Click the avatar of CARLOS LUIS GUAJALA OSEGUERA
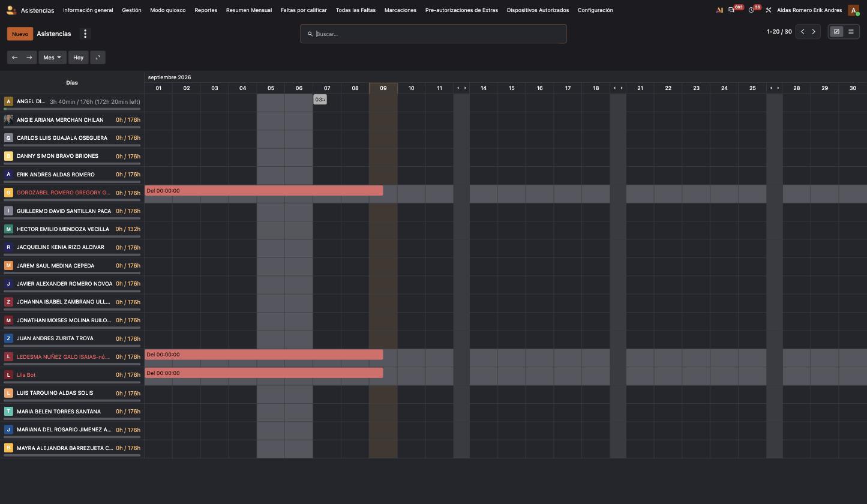 [x=8, y=138]
